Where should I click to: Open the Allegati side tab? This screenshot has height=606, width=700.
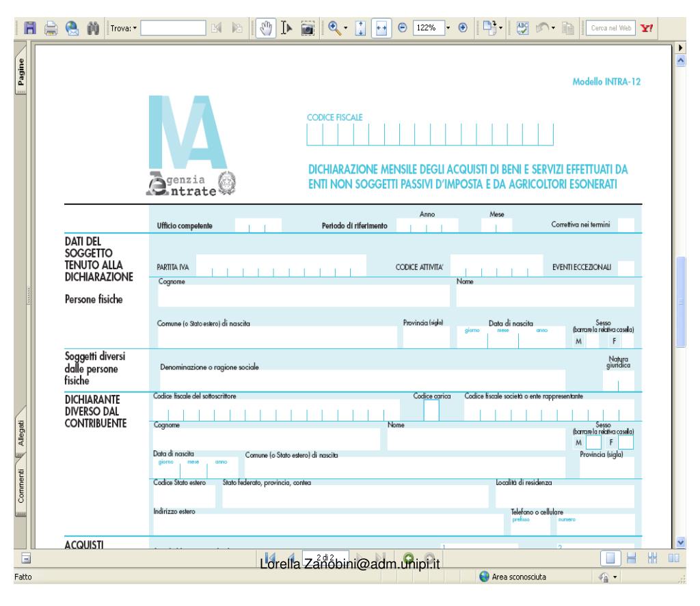click(x=21, y=433)
